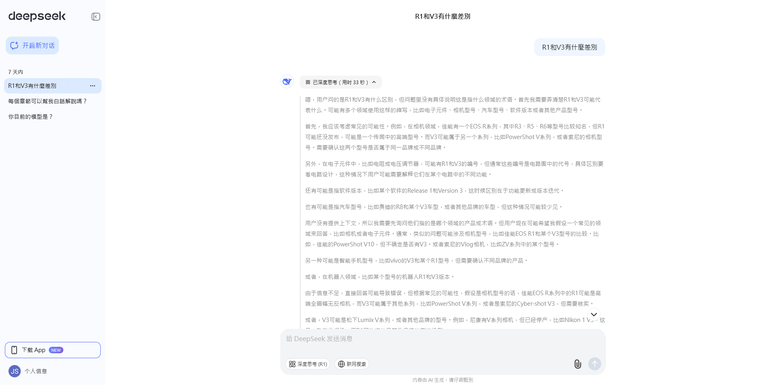Click the conversation title at the top
The image size is (780, 385).
point(443,16)
